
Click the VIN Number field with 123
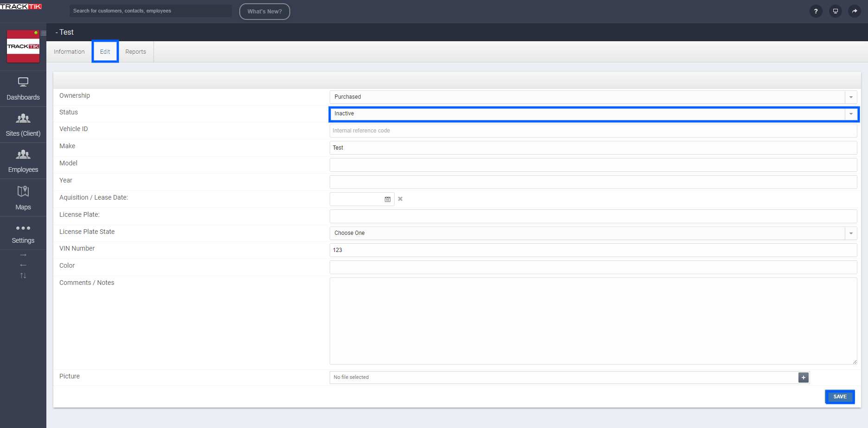coord(594,250)
